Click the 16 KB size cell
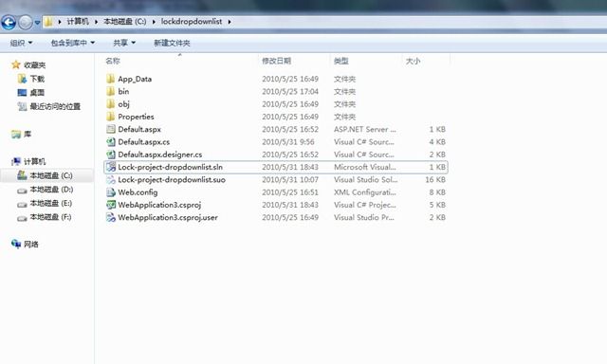The image size is (607, 364). (435, 179)
